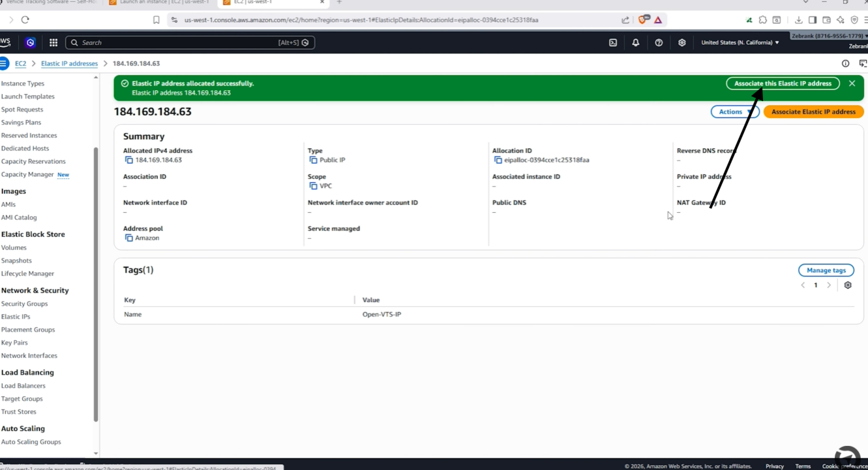Image resolution: width=868 pixels, height=470 pixels.
Task: Open console settings gear in header
Action: (682, 42)
